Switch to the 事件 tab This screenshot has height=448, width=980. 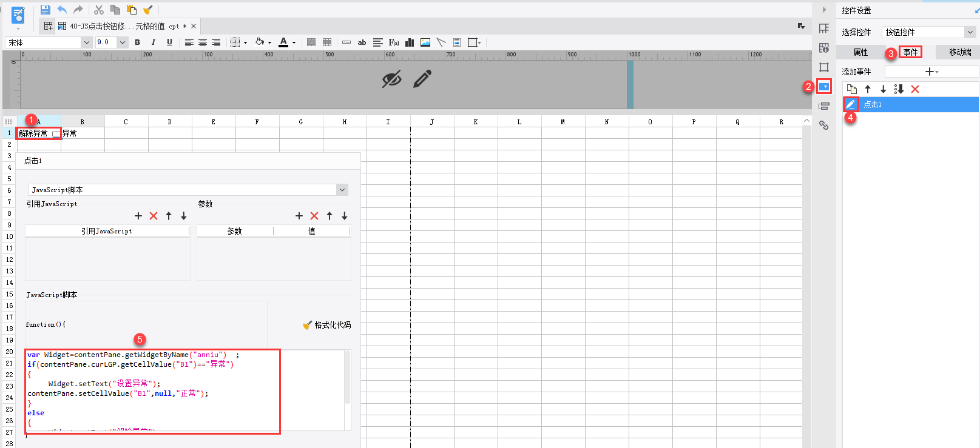pos(910,52)
